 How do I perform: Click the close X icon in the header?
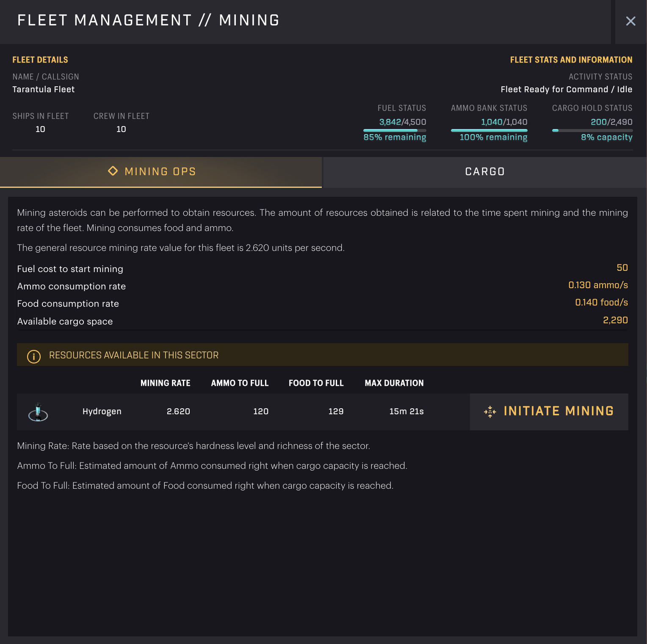coord(631,21)
